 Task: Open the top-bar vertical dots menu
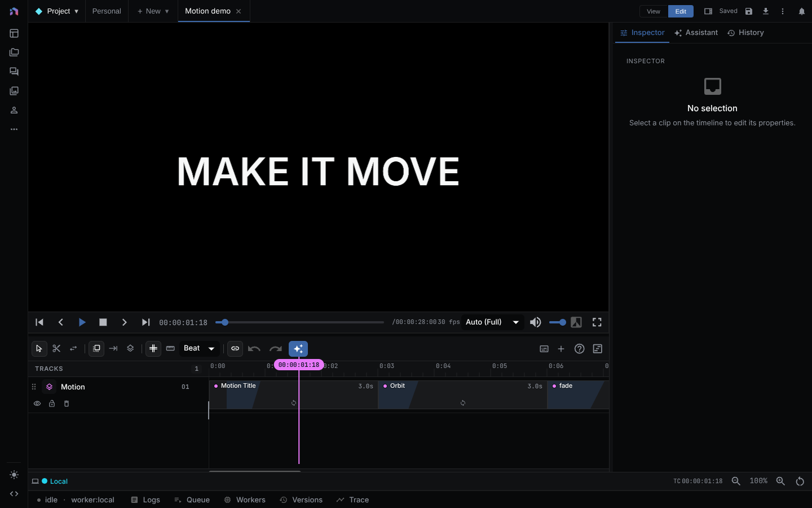tap(783, 11)
